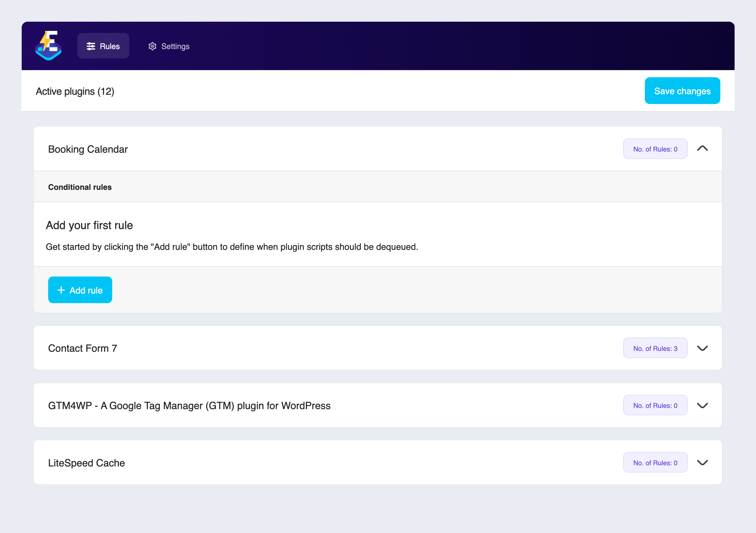Click the Save changes button
Screen dimensions: 756x533
[682, 91]
